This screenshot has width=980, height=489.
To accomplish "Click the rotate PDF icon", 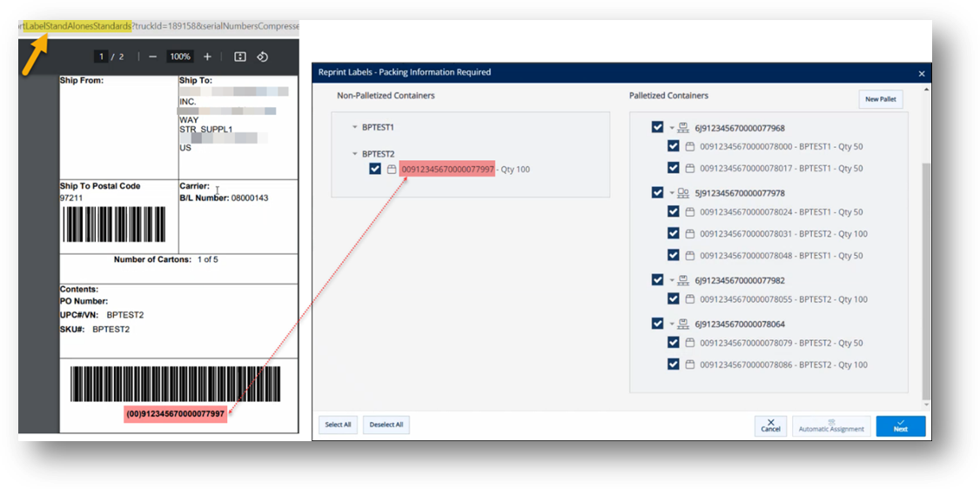I will pos(262,57).
